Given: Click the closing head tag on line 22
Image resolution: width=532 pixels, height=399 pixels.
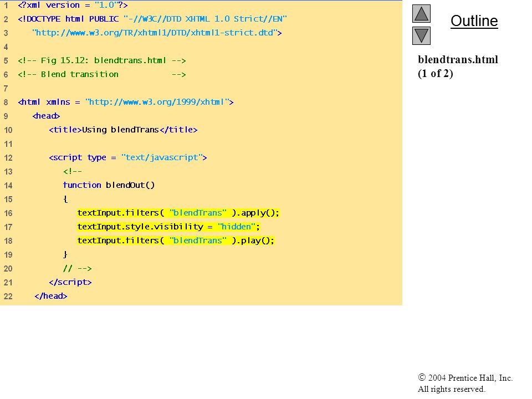Looking at the screenshot, I should [x=51, y=296].
